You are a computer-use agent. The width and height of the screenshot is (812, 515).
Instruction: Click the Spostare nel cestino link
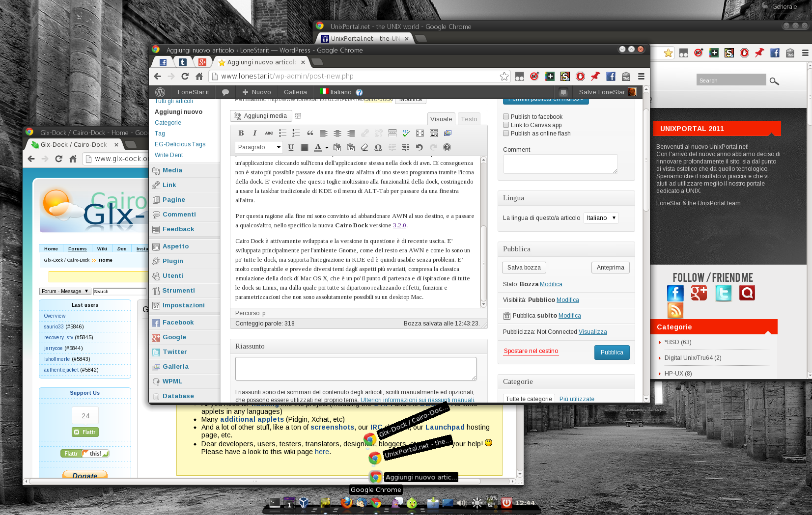coord(531,351)
